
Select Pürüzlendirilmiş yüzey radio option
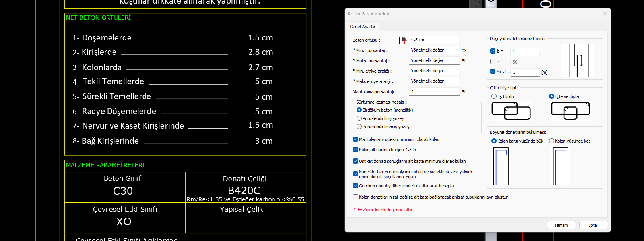click(359, 118)
